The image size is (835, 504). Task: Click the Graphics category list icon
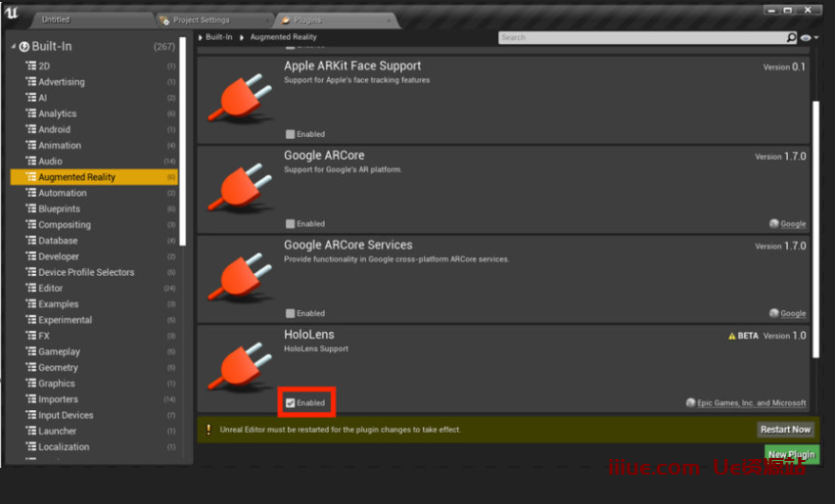(x=31, y=384)
